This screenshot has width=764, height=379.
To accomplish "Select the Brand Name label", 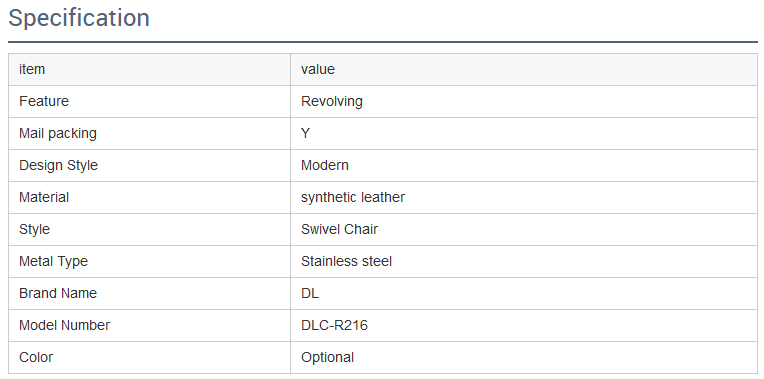I will pyautogui.click(x=150, y=293).
